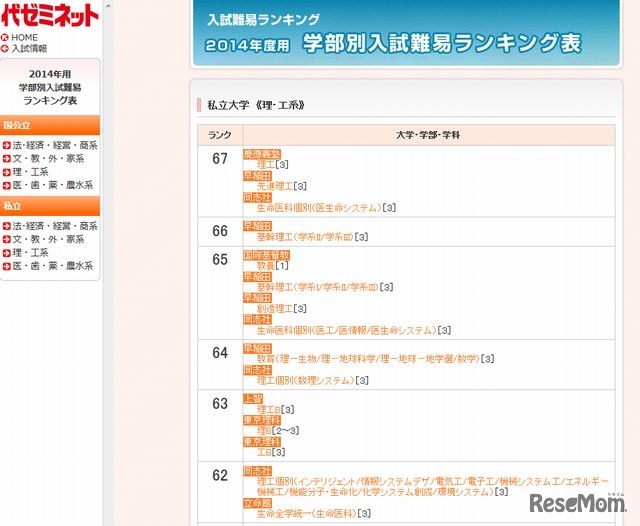Click 上智 label in rank 63
The height and width of the screenshot is (526, 640).
tap(253, 398)
